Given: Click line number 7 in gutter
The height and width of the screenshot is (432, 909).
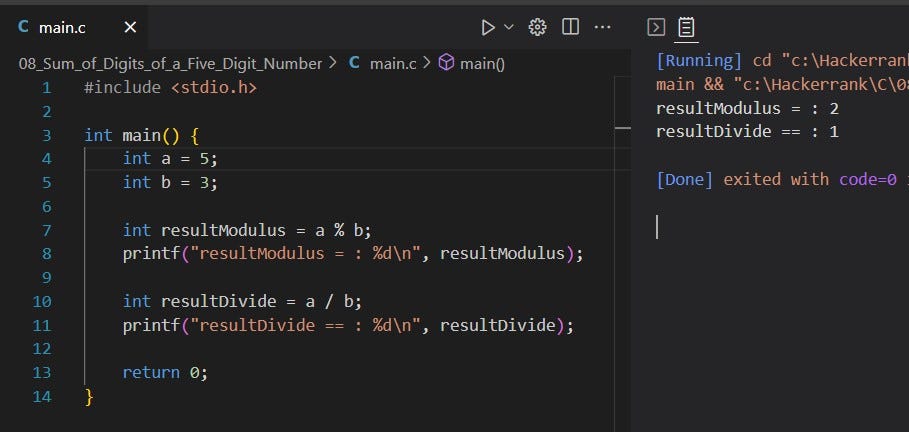Looking at the screenshot, I should (x=46, y=230).
